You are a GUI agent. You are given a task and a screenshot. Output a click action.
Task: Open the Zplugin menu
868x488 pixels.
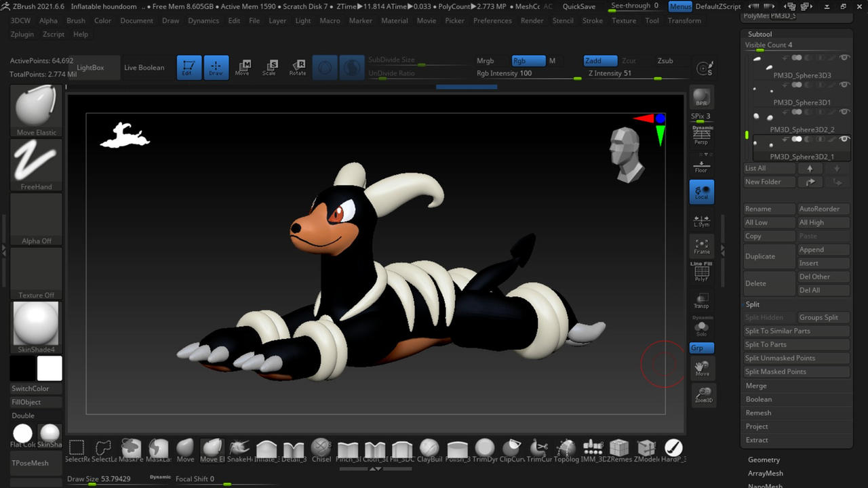click(x=22, y=34)
